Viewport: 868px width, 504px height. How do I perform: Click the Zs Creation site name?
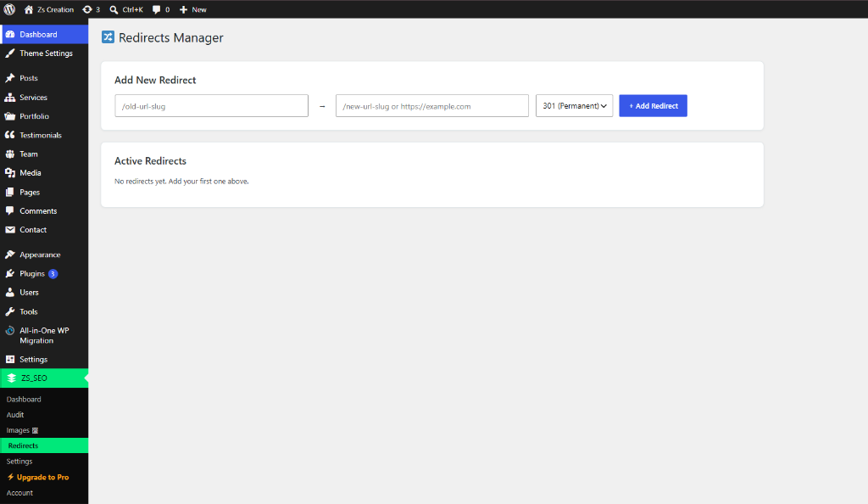point(55,9)
